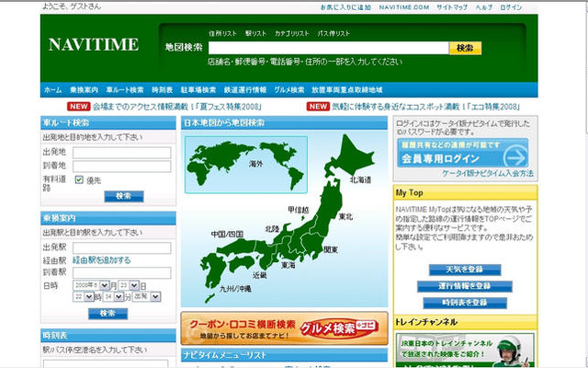The height and width of the screenshot is (368, 588).
Task: Open 放置車両重点取締地域 in the navigation bar
Action: pos(347,90)
